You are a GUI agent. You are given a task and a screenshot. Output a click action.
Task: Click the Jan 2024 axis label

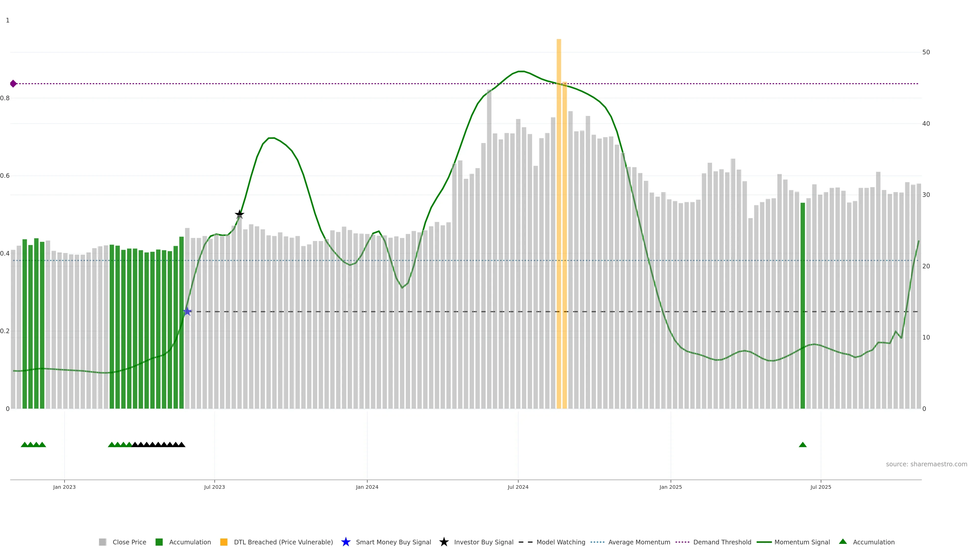click(367, 487)
